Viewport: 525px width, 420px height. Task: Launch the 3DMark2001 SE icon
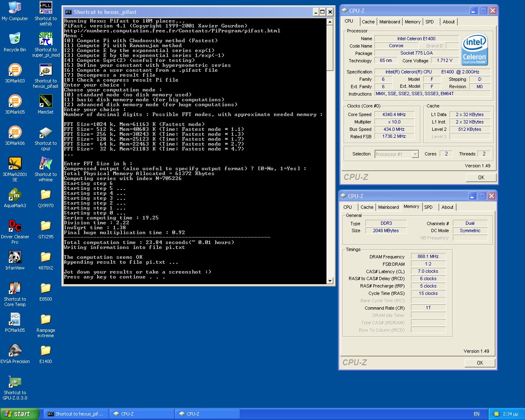pos(15,170)
